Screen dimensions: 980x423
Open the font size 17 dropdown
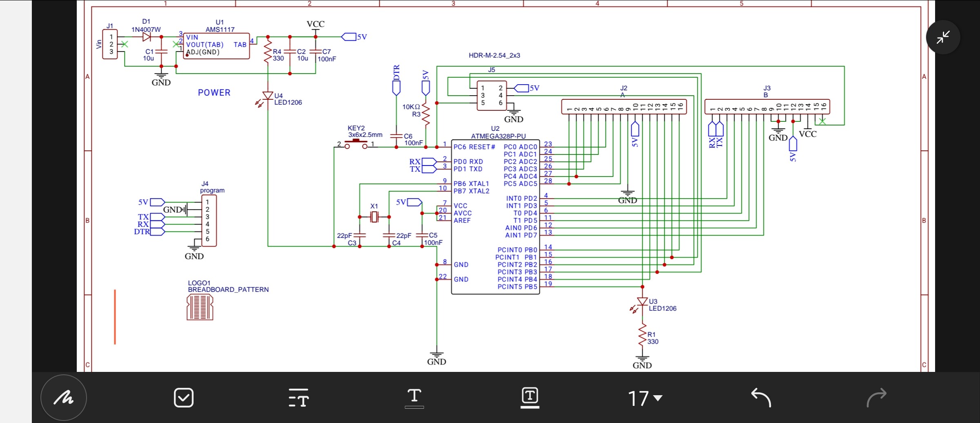tap(644, 397)
